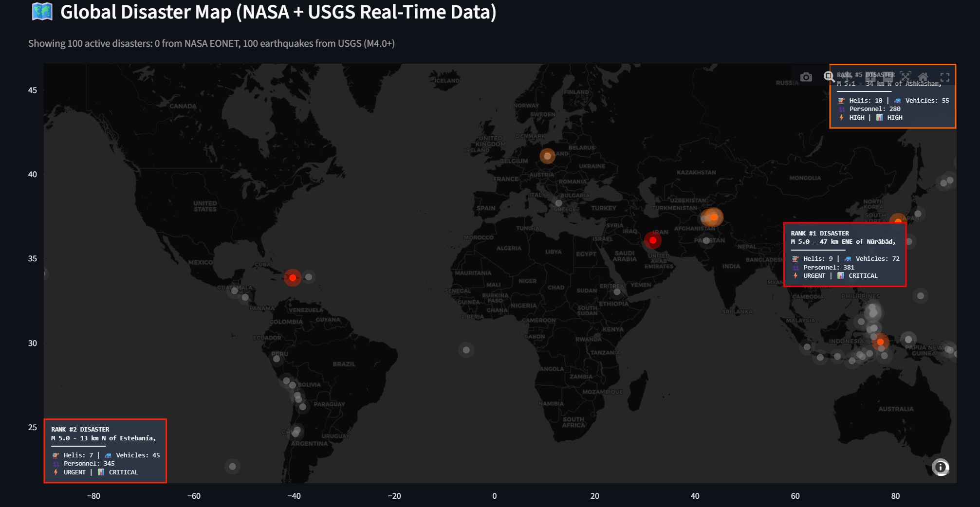Click the personnel icon in the Rank #5 box
Image resolution: width=980 pixels, height=507 pixels.
click(842, 109)
